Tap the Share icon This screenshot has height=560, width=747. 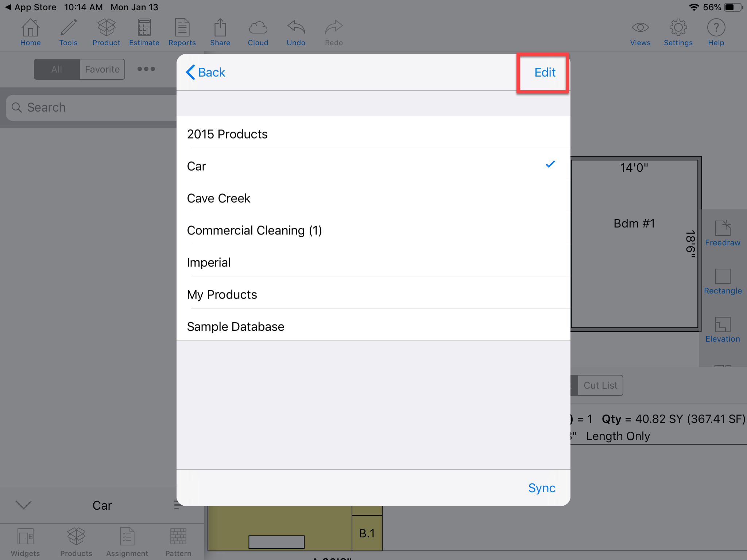pyautogui.click(x=220, y=32)
